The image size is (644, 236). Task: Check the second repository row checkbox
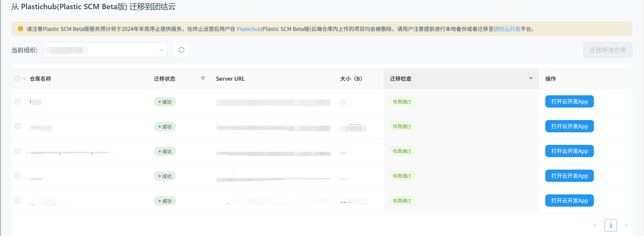tap(17, 126)
